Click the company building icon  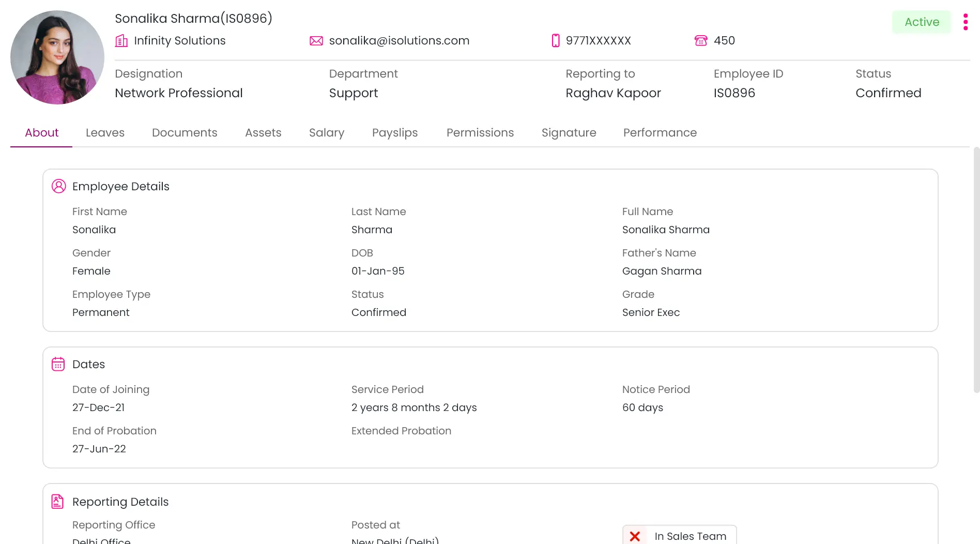point(121,41)
